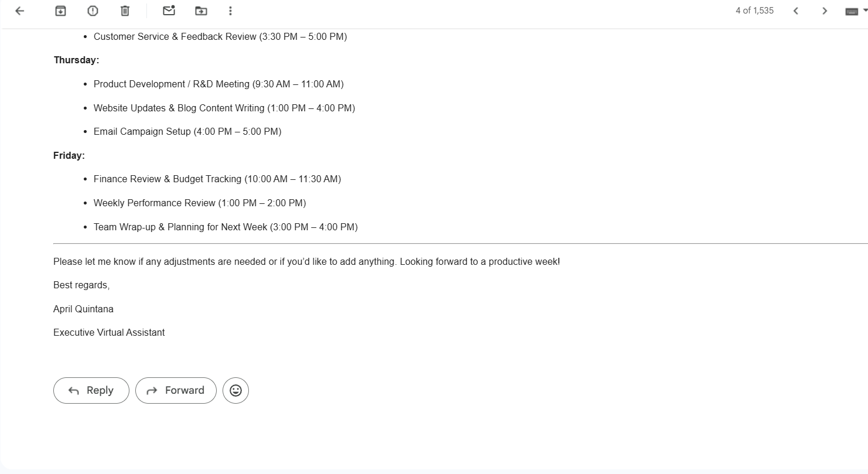Viewport: 868px width, 474px height.
Task: Click the "Thursday:" heading
Action: click(x=76, y=60)
